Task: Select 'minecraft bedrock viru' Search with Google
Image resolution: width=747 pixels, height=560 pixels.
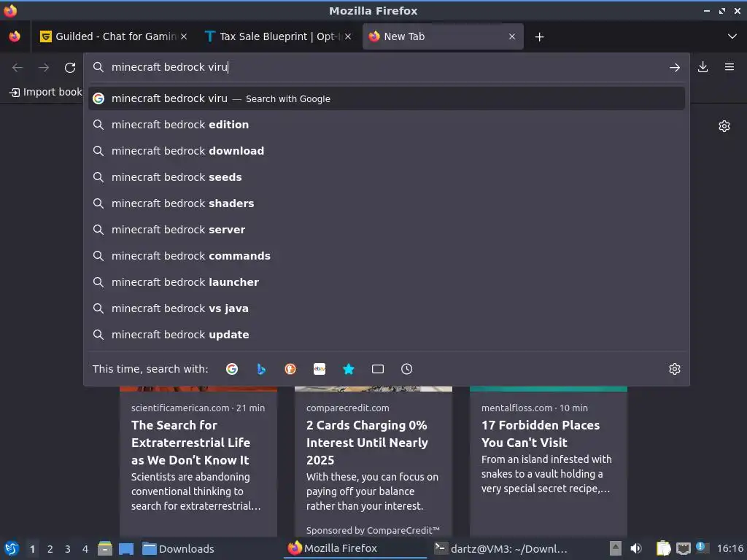Action: click(x=387, y=98)
